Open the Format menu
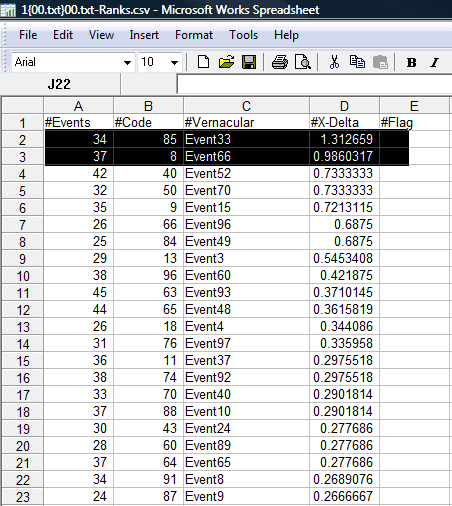This screenshot has width=452, height=506. click(x=194, y=35)
